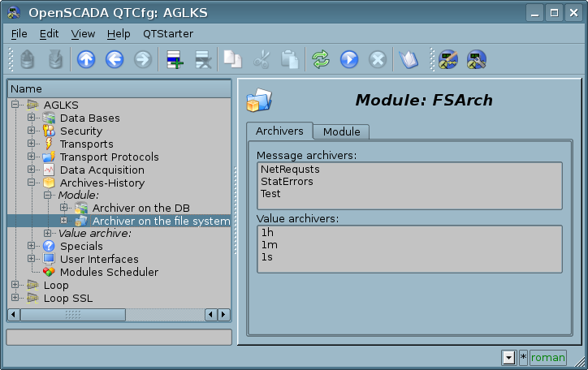This screenshot has height=370, width=588.
Task: Expand the Data Bases tree node
Action: [31, 118]
